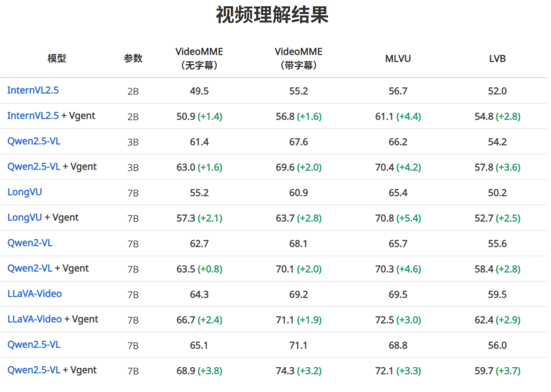Select the 56.7 MLVU score cell
The image size is (551, 392).
[x=398, y=91]
